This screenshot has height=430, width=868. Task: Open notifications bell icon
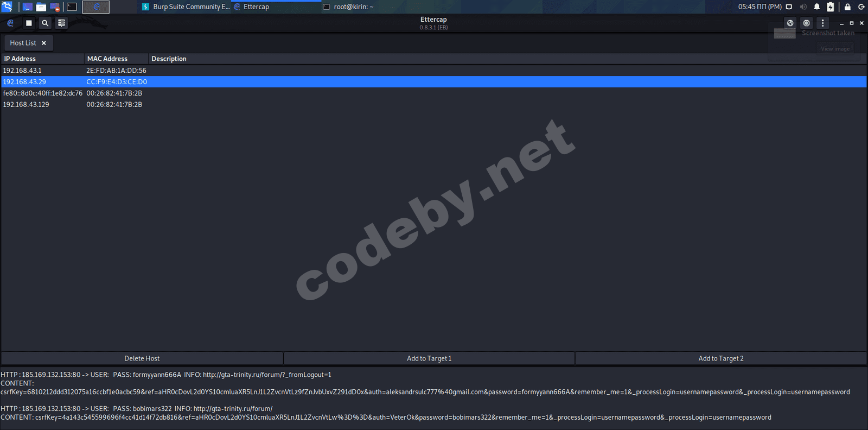(817, 7)
